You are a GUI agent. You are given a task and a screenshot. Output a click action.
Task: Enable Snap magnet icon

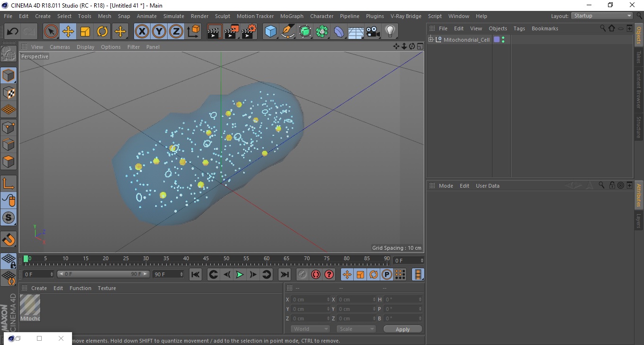(x=9, y=239)
